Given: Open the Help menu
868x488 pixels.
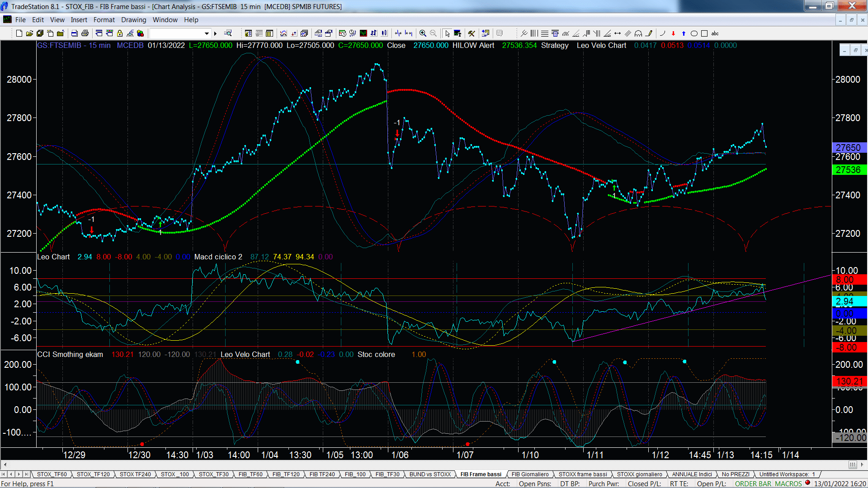Looking at the screenshot, I should coord(191,19).
